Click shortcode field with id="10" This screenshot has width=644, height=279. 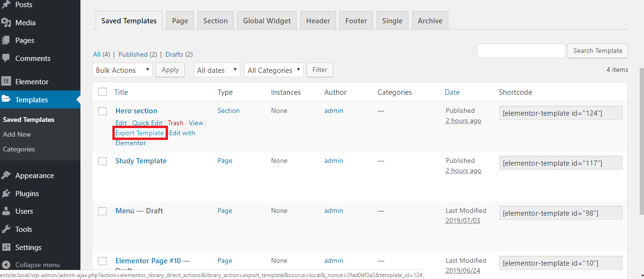coord(561,263)
